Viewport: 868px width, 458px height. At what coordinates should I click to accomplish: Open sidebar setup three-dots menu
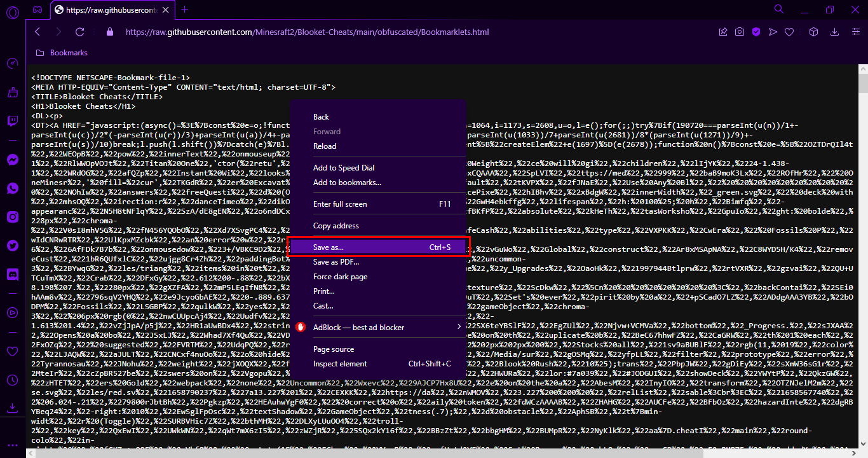pos(12,445)
